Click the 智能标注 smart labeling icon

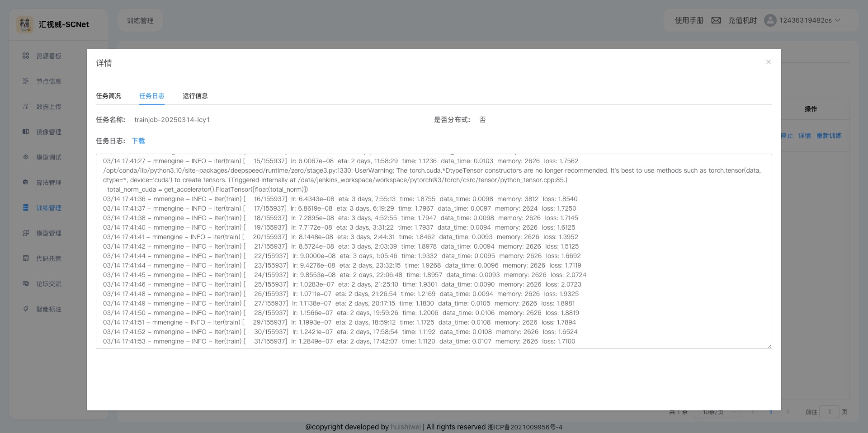(26, 309)
